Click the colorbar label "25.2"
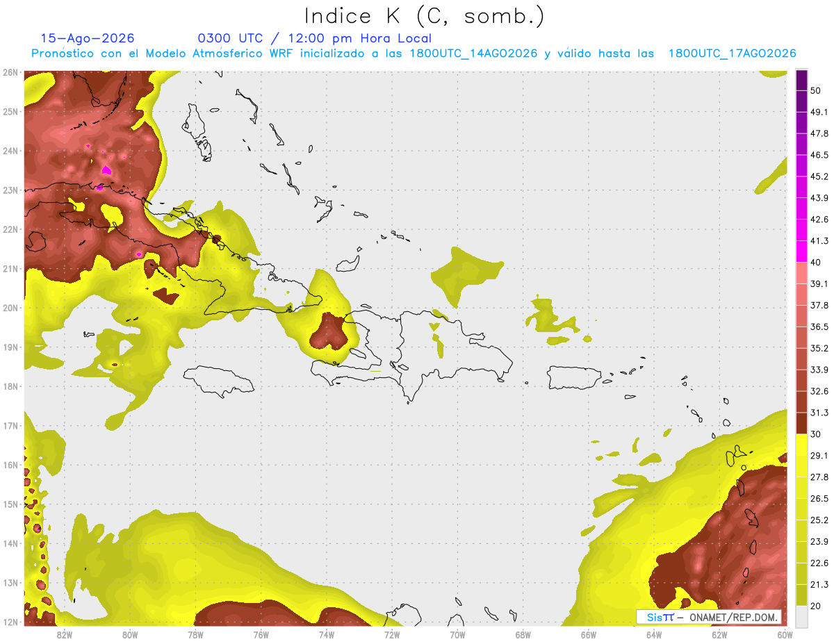 (819, 520)
